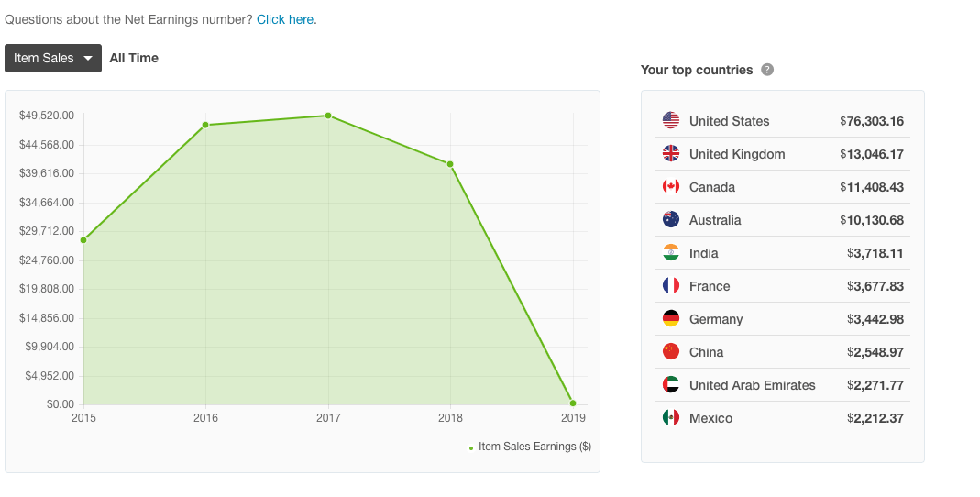Image resolution: width=980 pixels, height=497 pixels.
Task: Click the United States flag icon
Action: 671,121
